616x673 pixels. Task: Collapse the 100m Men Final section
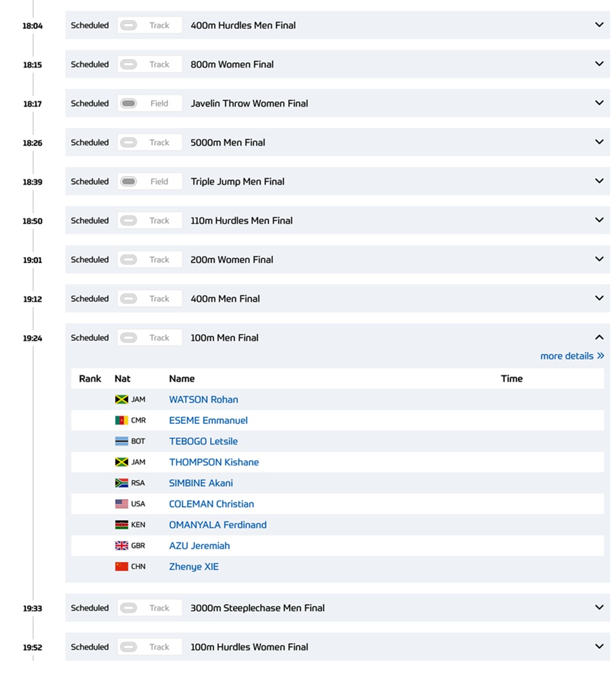pyautogui.click(x=599, y=338)
